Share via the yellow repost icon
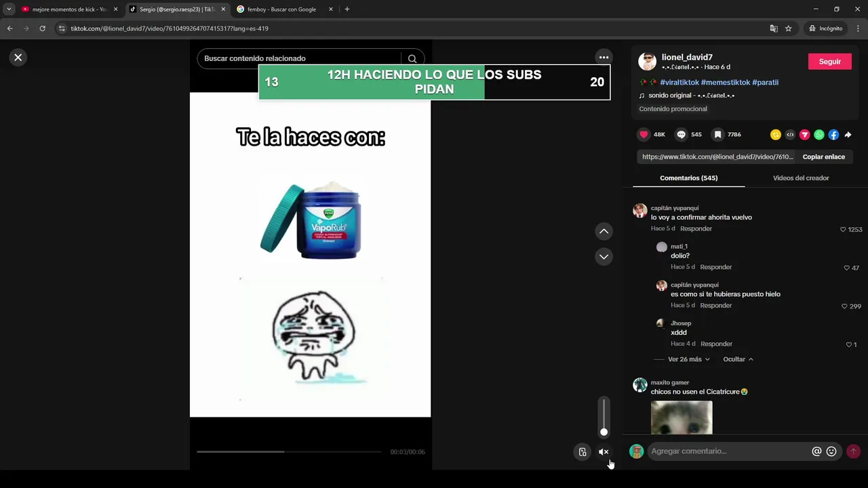 point(776,135)
